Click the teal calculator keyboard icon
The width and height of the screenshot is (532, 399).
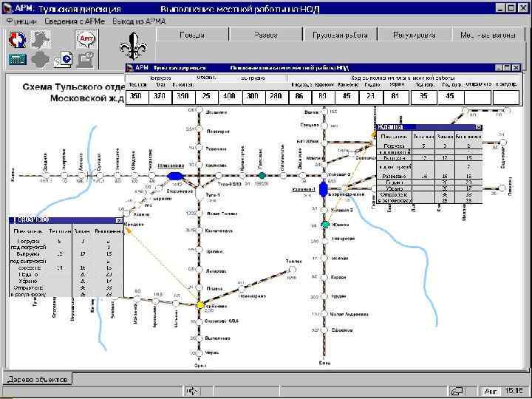coord(17,60)
